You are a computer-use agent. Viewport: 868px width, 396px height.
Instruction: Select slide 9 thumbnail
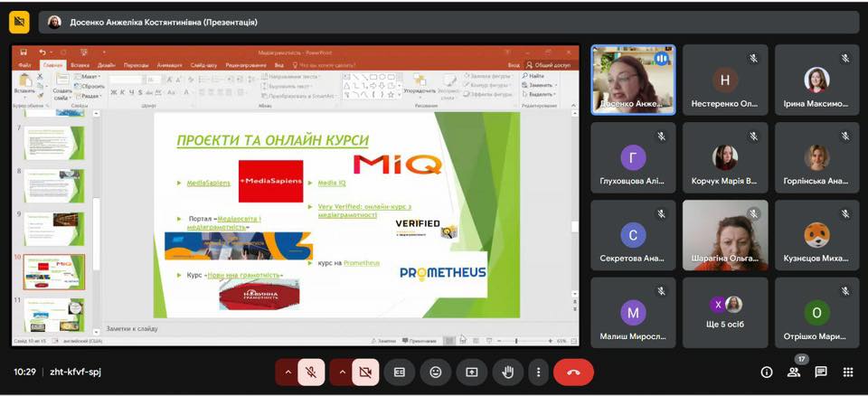point(53,229)
